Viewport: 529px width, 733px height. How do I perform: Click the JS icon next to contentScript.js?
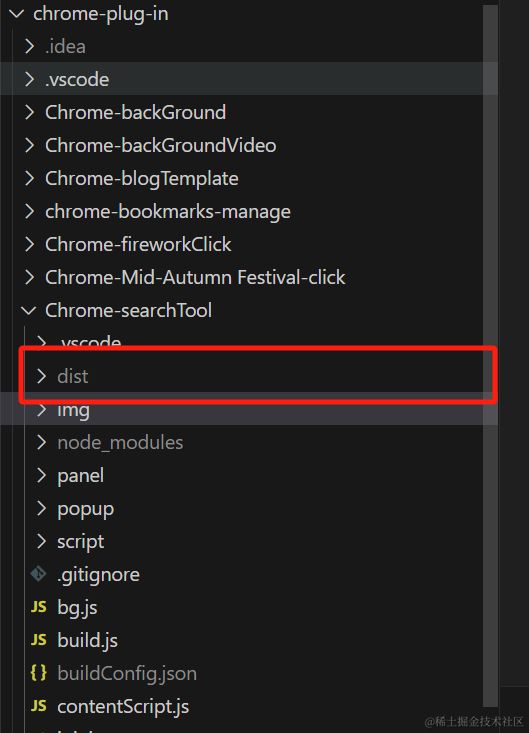coord(38,706)
